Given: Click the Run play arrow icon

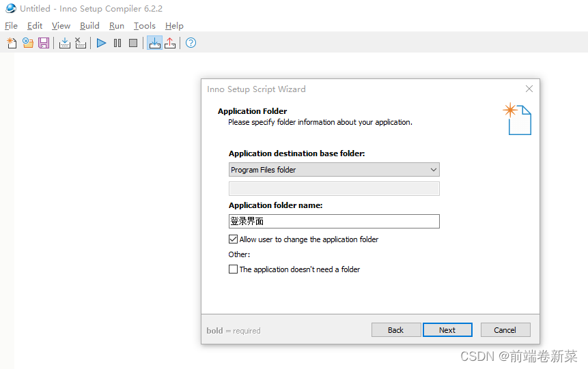Looking at the screenshot, I should click(x=101, y=43).
